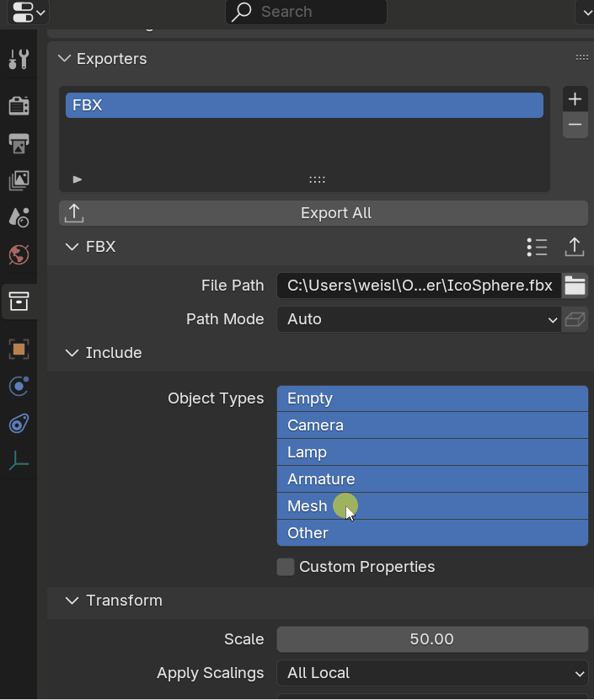Open the View Layer properties tab

click(x=19, y=180)
